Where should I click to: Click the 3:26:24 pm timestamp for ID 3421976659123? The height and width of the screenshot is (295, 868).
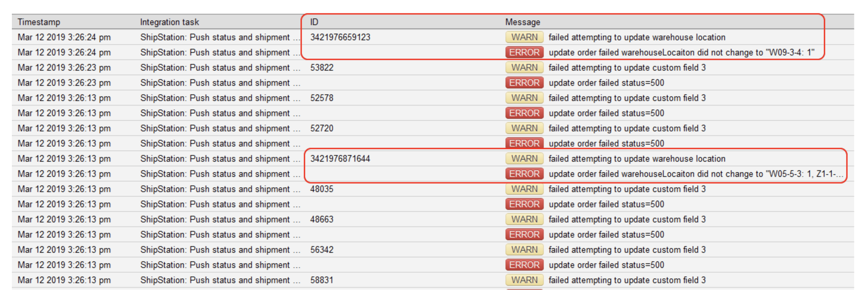pyautogui.click(x=64, y=37)
